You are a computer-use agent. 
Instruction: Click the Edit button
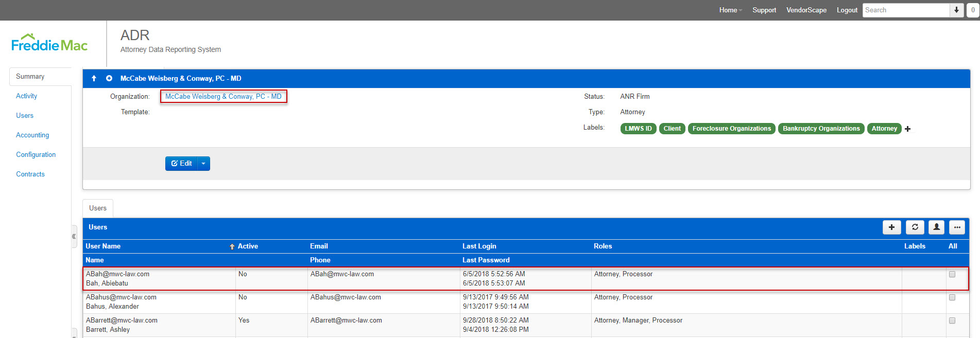tap(182, 164)
